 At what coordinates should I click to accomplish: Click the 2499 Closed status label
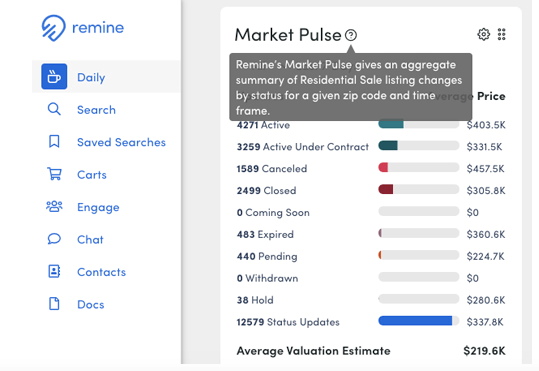click(266, 190)
